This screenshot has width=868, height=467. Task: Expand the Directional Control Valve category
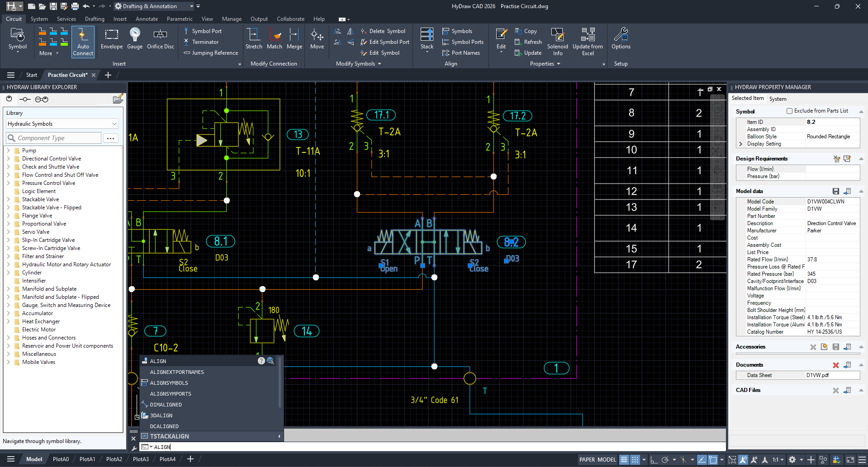[10, 159]
